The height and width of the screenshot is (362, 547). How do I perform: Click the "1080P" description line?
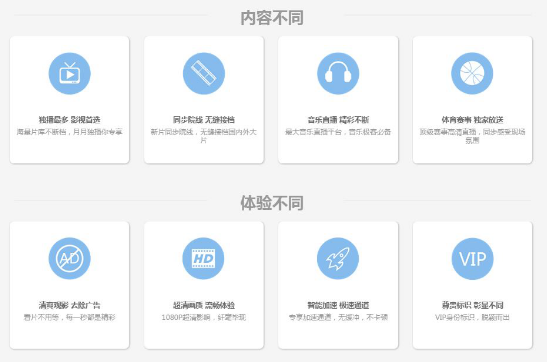[204, 317]
